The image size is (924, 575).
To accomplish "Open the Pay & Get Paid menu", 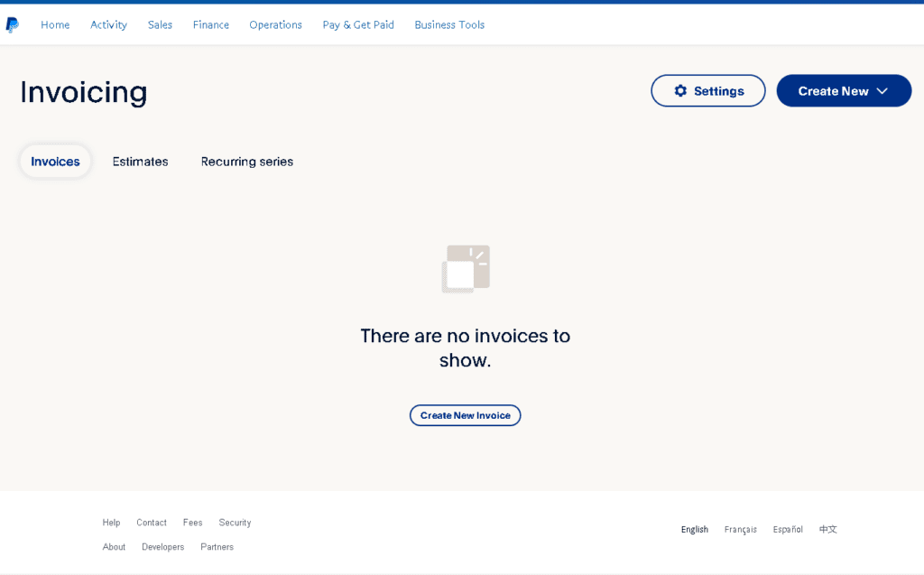I will 358,24.
